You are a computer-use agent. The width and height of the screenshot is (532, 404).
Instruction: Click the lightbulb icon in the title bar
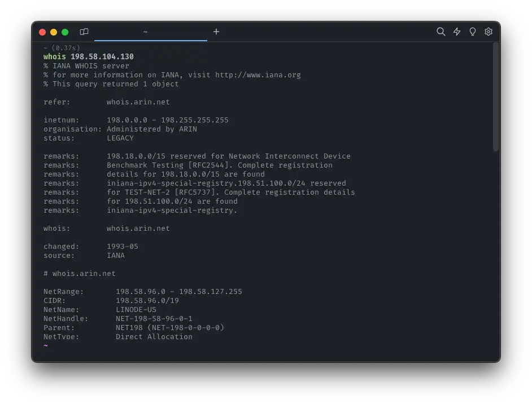[473, 32]
